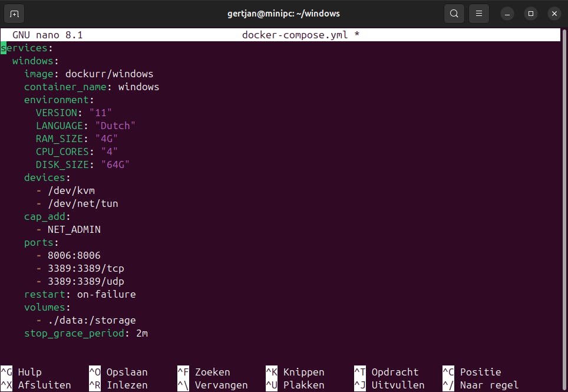The image size is (568, 392).
Task: Click the ^R Inlezen shortcut
Action: pos(118,385)
